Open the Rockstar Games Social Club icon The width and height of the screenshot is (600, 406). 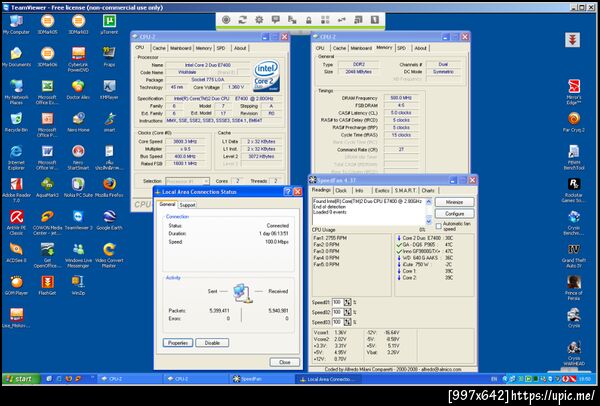coord(574,190)
